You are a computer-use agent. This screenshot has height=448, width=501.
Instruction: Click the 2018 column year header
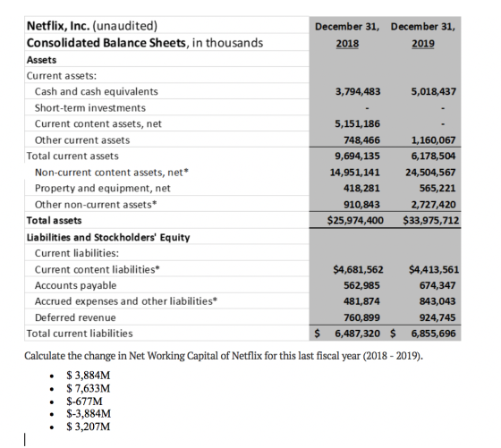pyautogui.click(x=347, y=44)
